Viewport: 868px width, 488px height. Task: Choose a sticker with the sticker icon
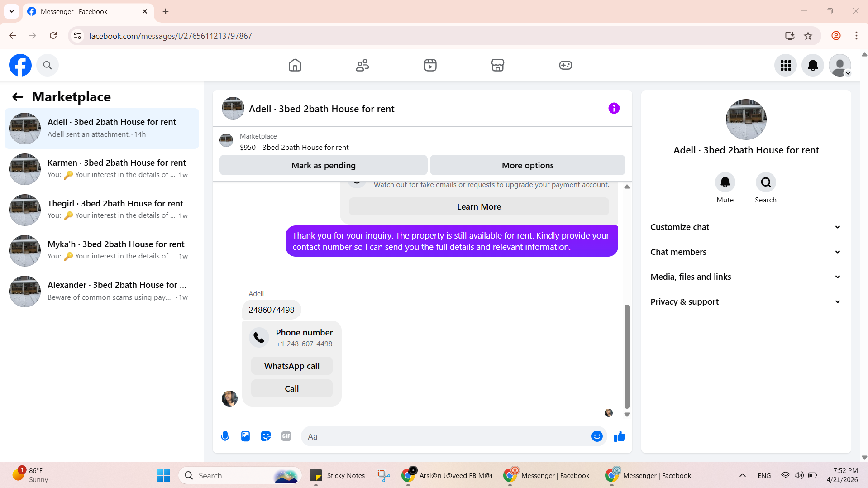click(266, 436)
